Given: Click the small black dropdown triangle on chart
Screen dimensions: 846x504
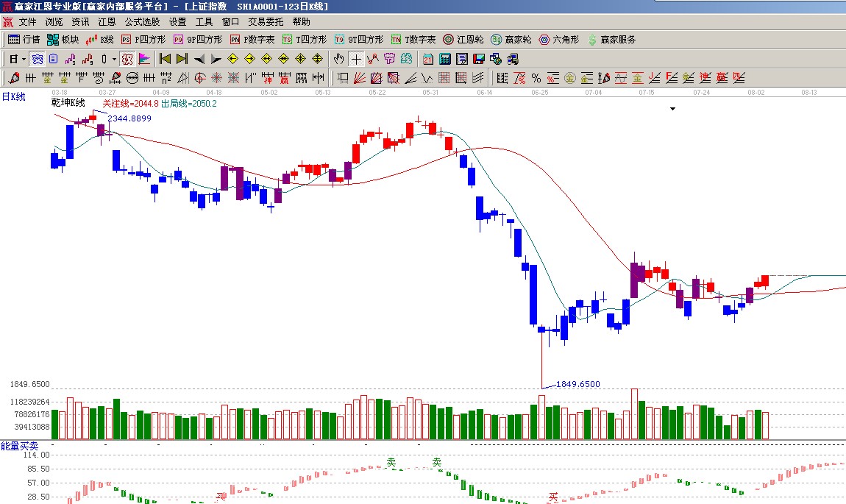Looking at the screenshot, I should (x=672, y=110).
